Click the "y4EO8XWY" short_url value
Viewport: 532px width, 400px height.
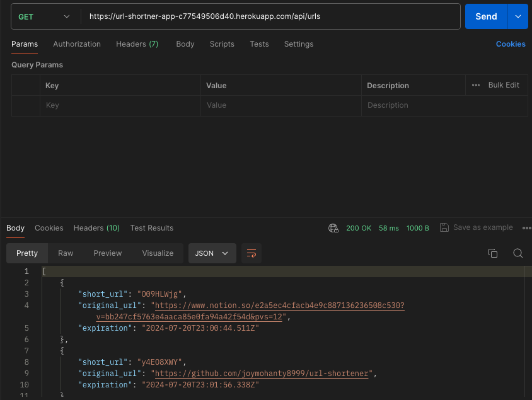[x=159, y=362]
